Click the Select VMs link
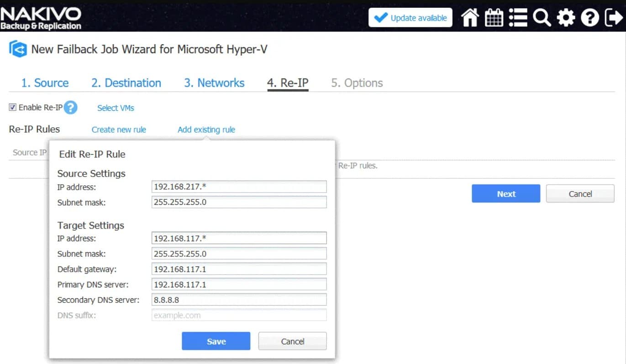This screenshot has width=626, height=364. point(115,108)
